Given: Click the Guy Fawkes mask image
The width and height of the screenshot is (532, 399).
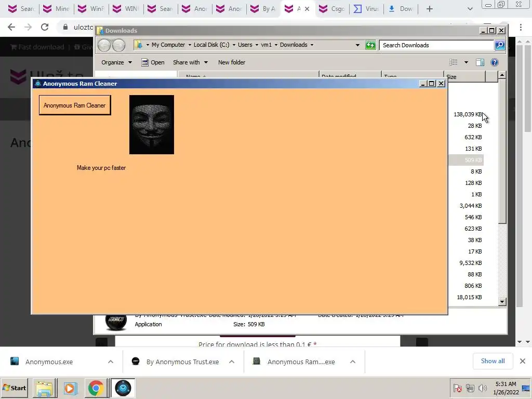Looking at the screenshot, I should click(152, 125).
